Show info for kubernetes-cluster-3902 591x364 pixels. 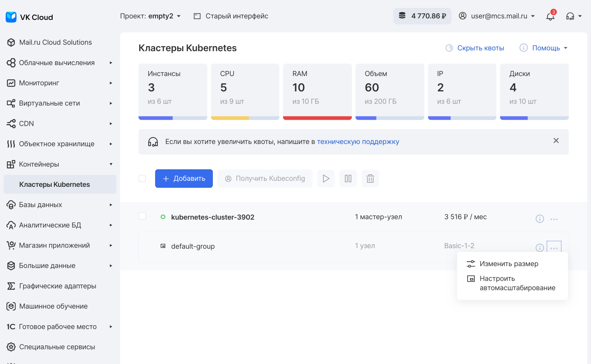coord(540,219)
